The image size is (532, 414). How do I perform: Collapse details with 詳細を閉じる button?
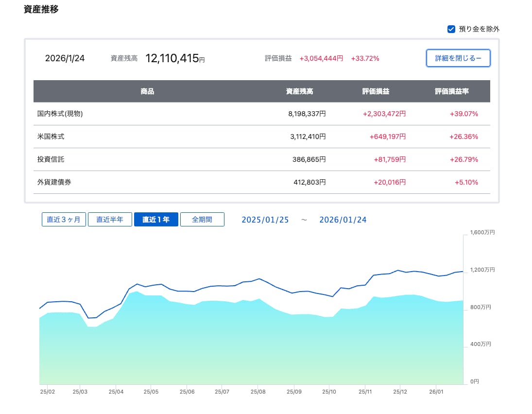(x=458, y=58)
